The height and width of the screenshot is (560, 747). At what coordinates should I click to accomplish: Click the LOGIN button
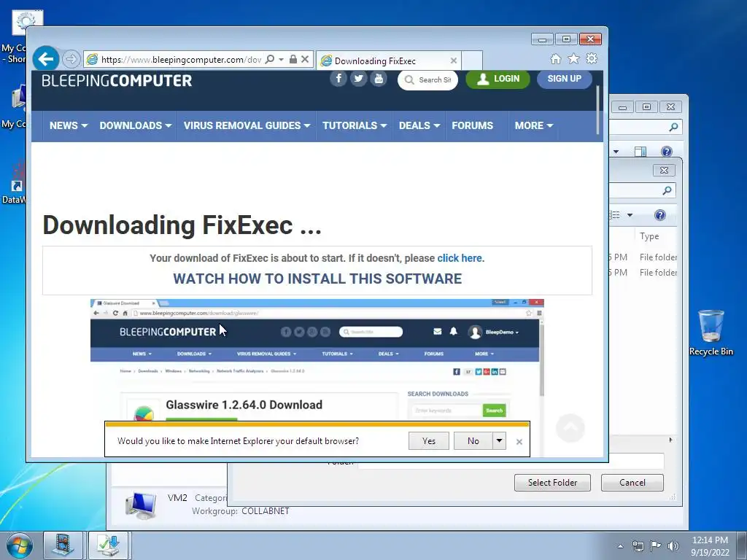point(498,79)
